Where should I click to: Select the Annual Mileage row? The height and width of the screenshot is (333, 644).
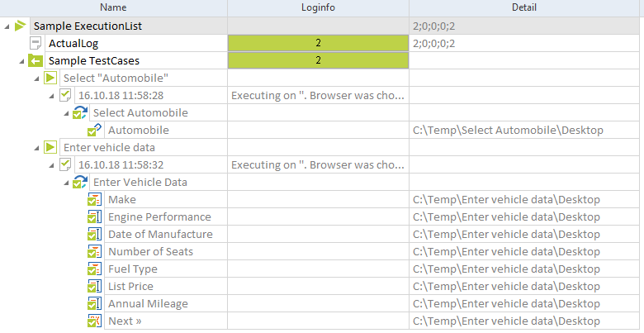[x=148, y=303]
